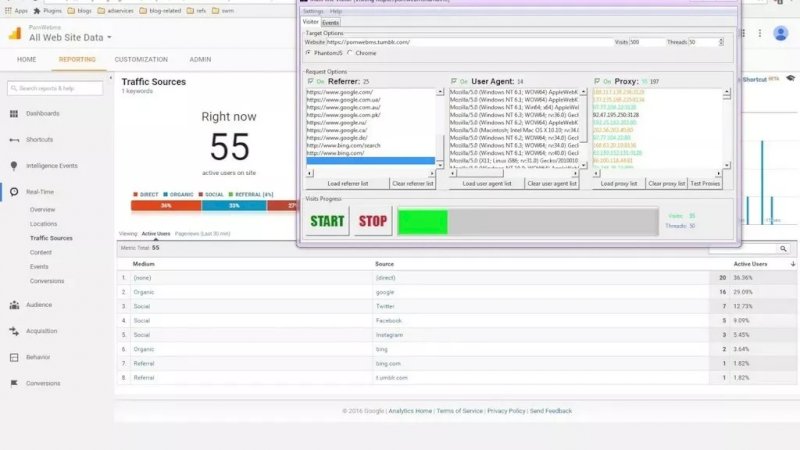The image size is (800, 450).
Task: Click the Load proxy list button
Action: point(621,184)
